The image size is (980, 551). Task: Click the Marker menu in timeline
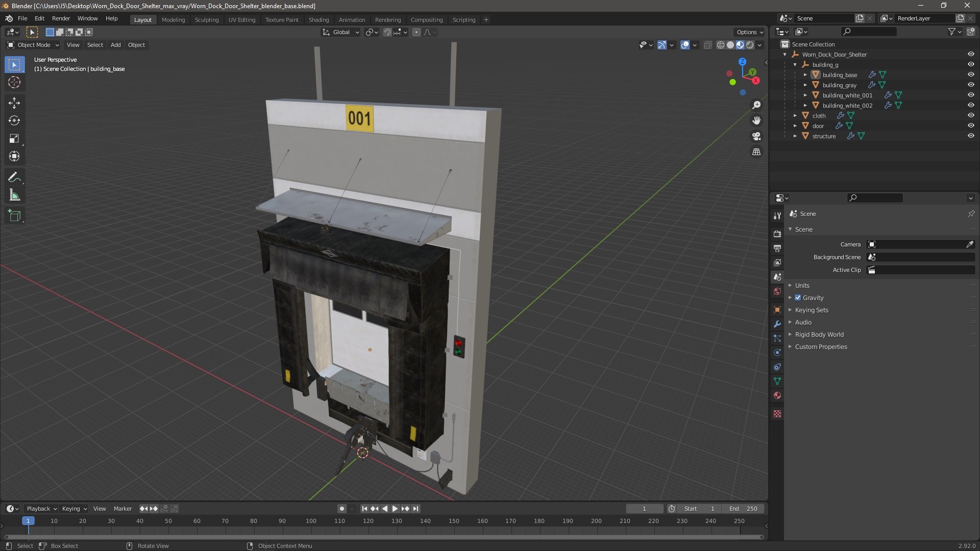[x=122, y=509]
